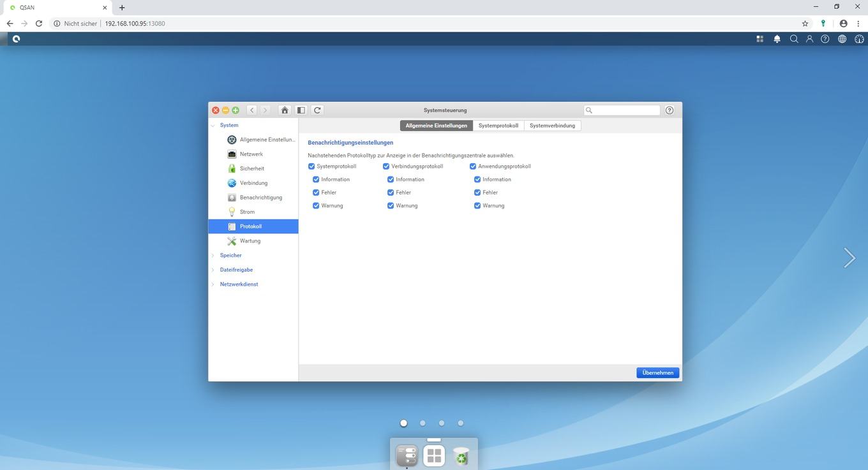
Task: Open language globe icon in top bar
Action: [x=842, y=39]
